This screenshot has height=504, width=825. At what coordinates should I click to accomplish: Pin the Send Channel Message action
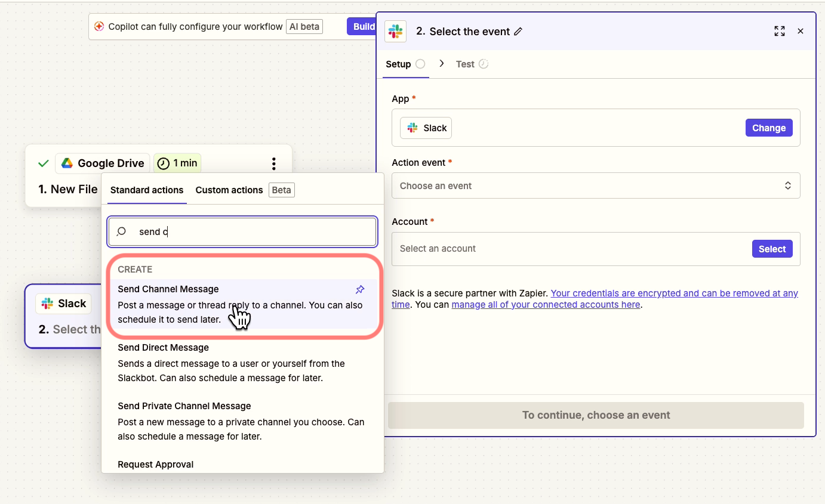359,289
